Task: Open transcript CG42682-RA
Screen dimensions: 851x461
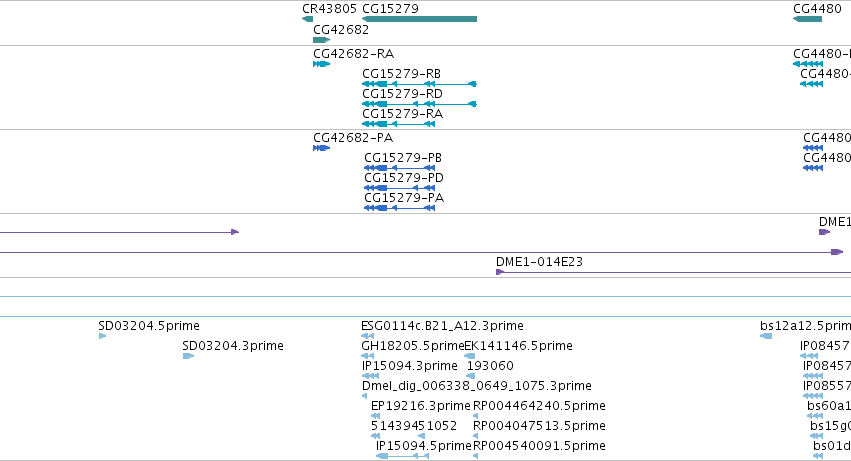Action: point(353,54)
